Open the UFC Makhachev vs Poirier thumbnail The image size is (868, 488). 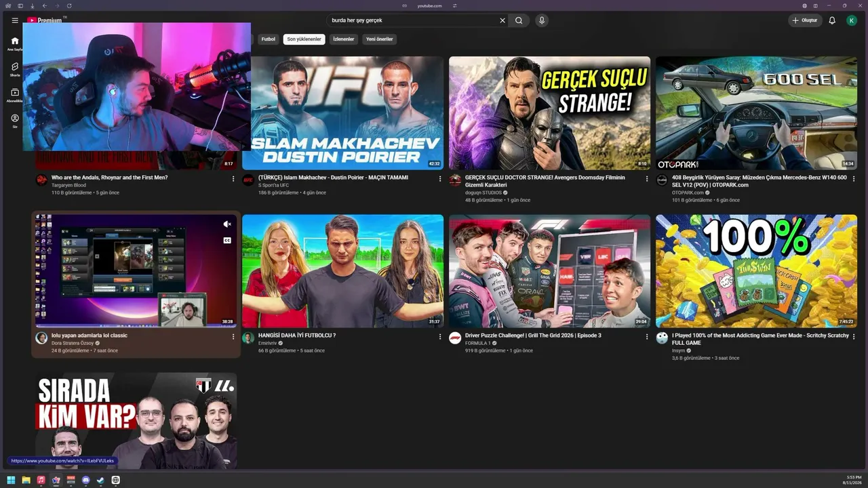pyautogui.click(x=342, y=113)
